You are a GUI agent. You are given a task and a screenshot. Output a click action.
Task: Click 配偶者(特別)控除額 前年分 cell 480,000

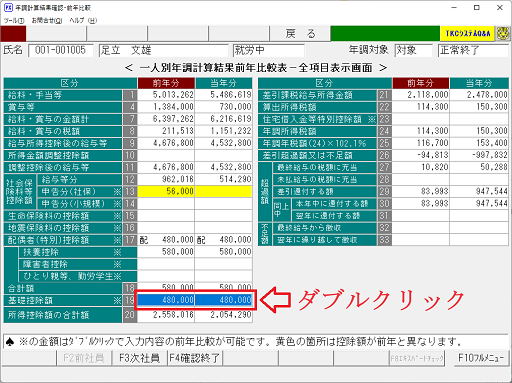[x=166, y=240]
